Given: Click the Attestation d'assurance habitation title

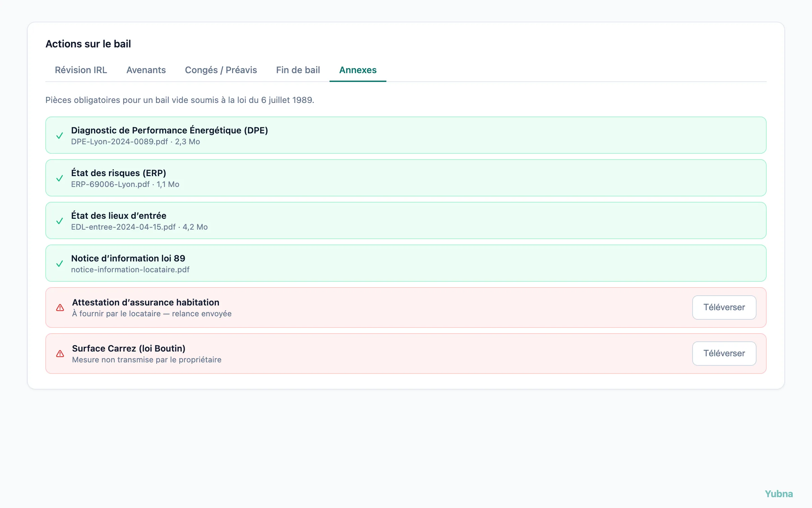Looking at the screenshot, I should [x=145, y=302].
